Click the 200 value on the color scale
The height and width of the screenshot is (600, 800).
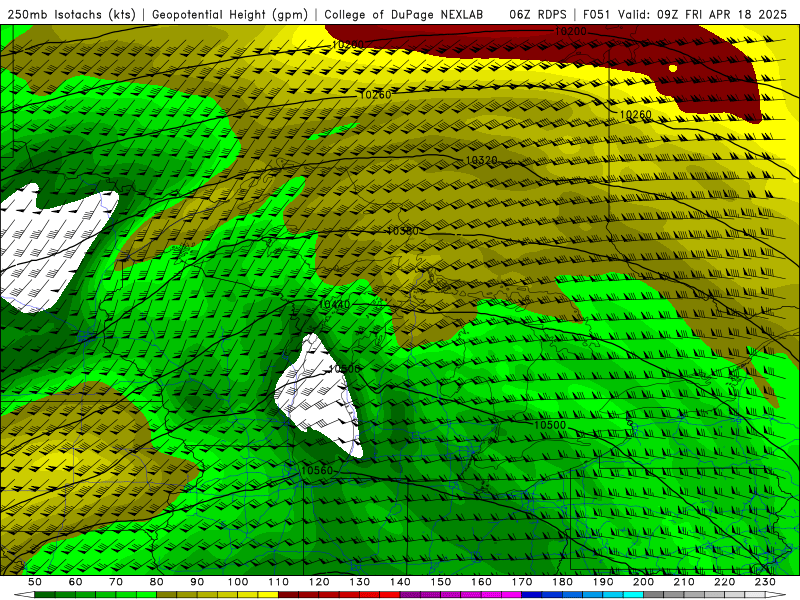pos(643,582)
